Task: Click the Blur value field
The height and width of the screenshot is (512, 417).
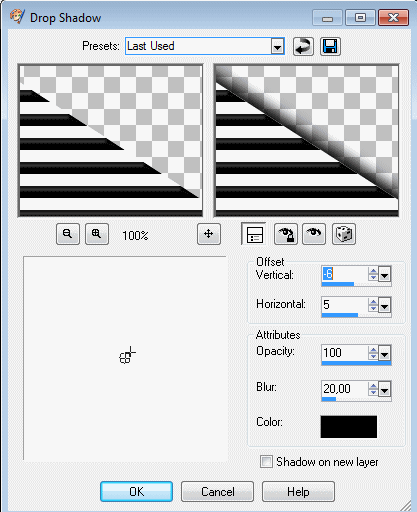Action: click(x=345, y=389)
